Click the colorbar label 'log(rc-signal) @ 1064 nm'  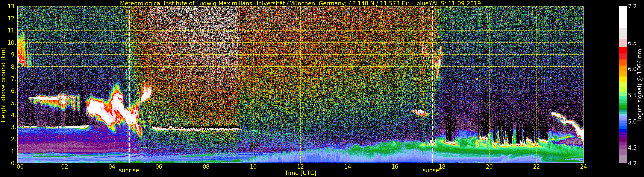(x=640, y=85)
